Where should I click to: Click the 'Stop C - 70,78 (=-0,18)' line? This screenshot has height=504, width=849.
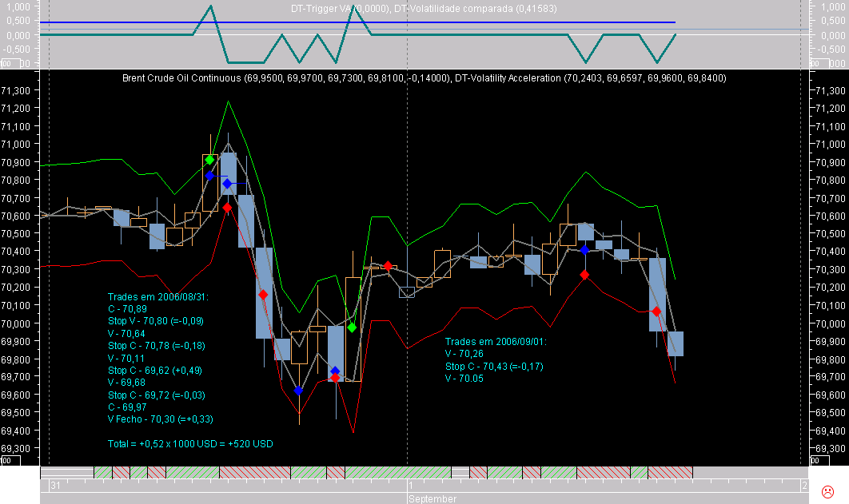(x=157, y=346)
